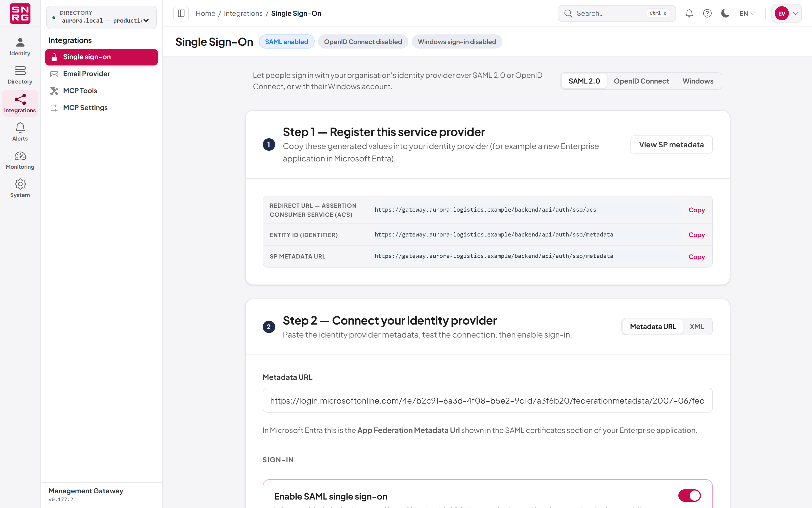
Task: Go to Integrations breadcrumb link
Action: click(243, 14)
